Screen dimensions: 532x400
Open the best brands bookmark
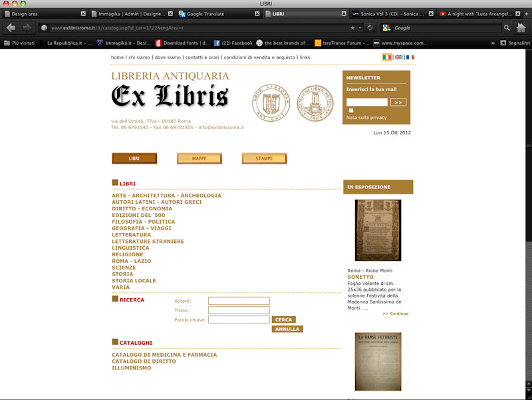283,43
